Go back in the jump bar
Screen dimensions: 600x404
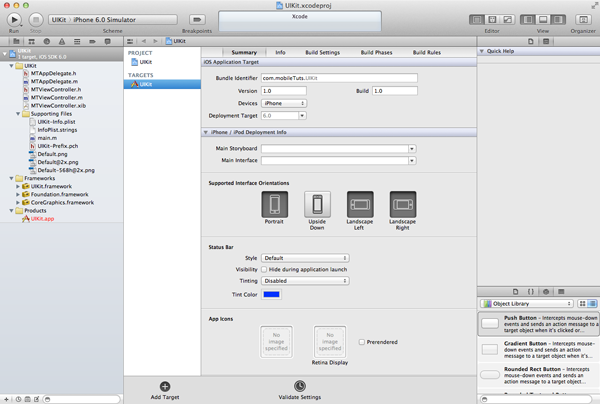coord(144,41)
